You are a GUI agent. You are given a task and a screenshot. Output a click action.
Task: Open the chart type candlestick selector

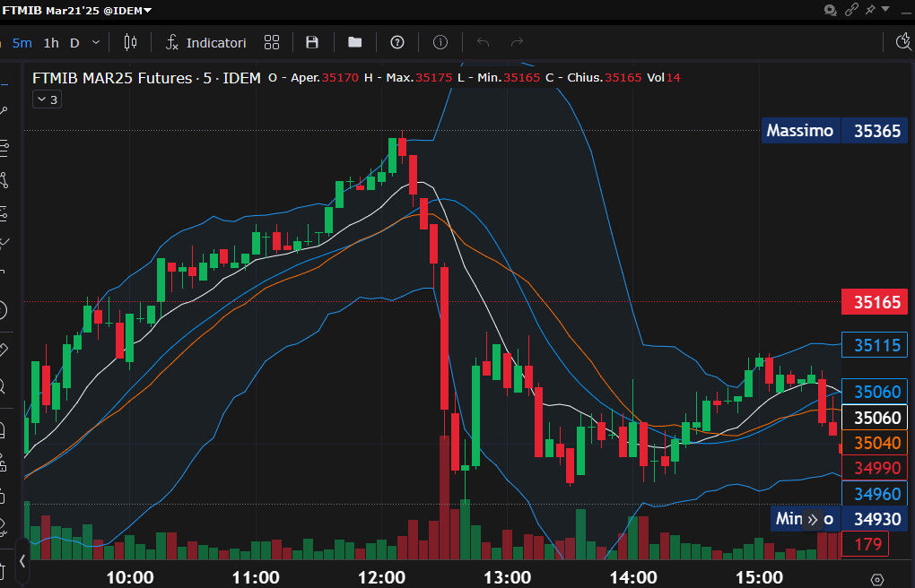(x=131, y=42)
